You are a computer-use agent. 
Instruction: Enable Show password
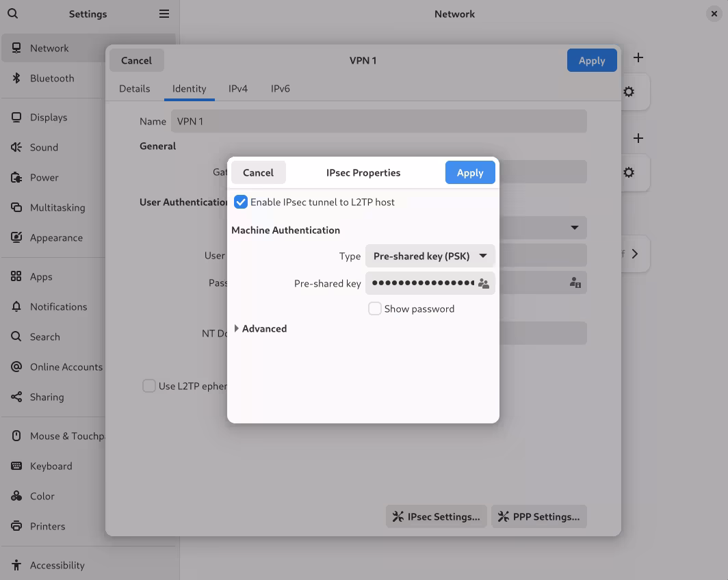375,308
